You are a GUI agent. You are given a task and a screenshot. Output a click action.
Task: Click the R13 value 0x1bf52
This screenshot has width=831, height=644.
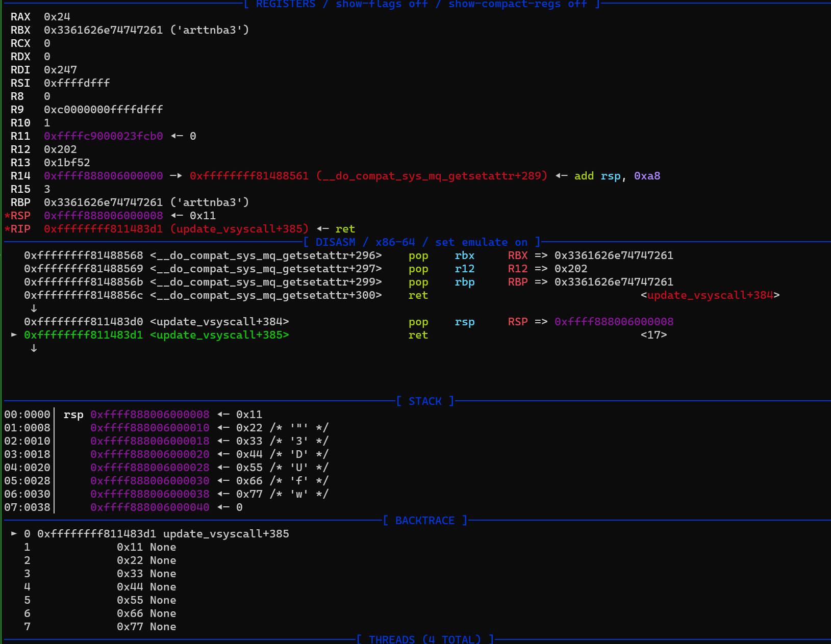(x=67, y=163)
